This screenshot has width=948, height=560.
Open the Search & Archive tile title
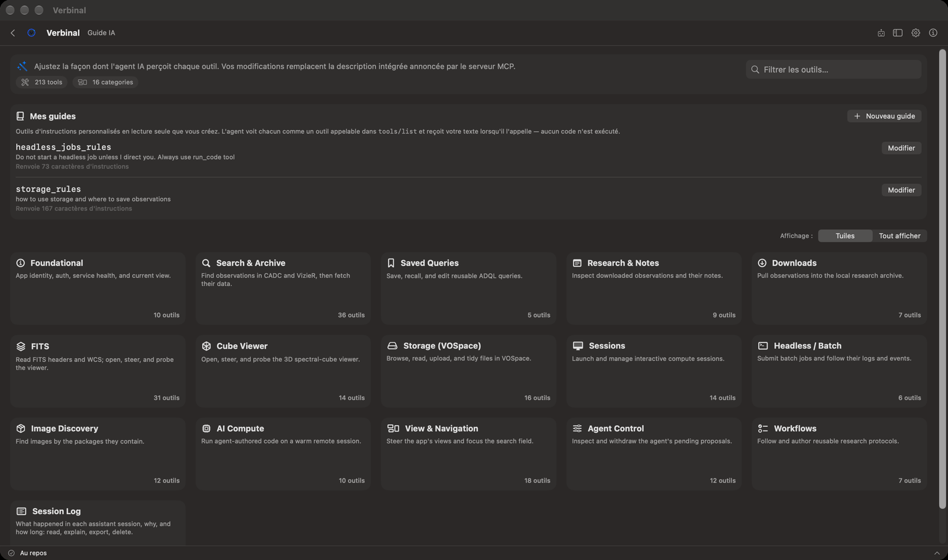click(x=251, y=263)
